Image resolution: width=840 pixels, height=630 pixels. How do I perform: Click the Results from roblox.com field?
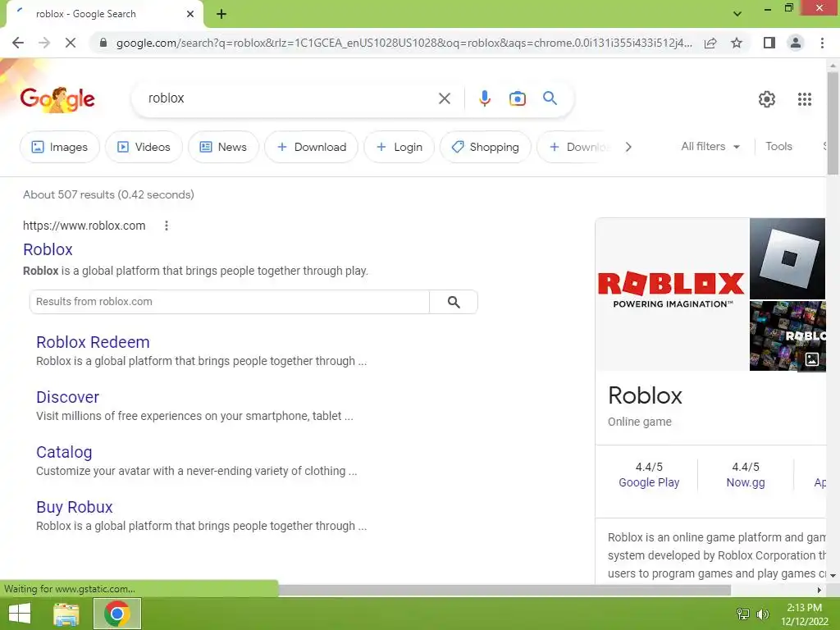[x=230, y=302]
